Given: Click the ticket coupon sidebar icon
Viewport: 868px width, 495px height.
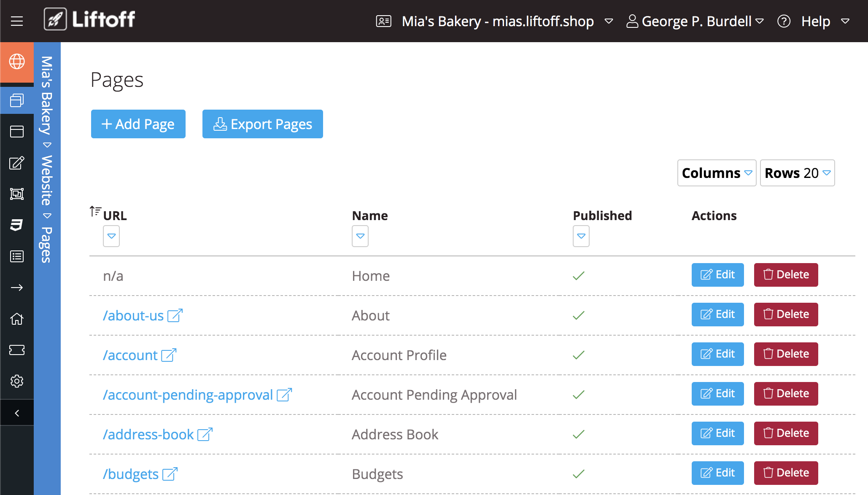Looking at the screenshot, I should point(17,350).
